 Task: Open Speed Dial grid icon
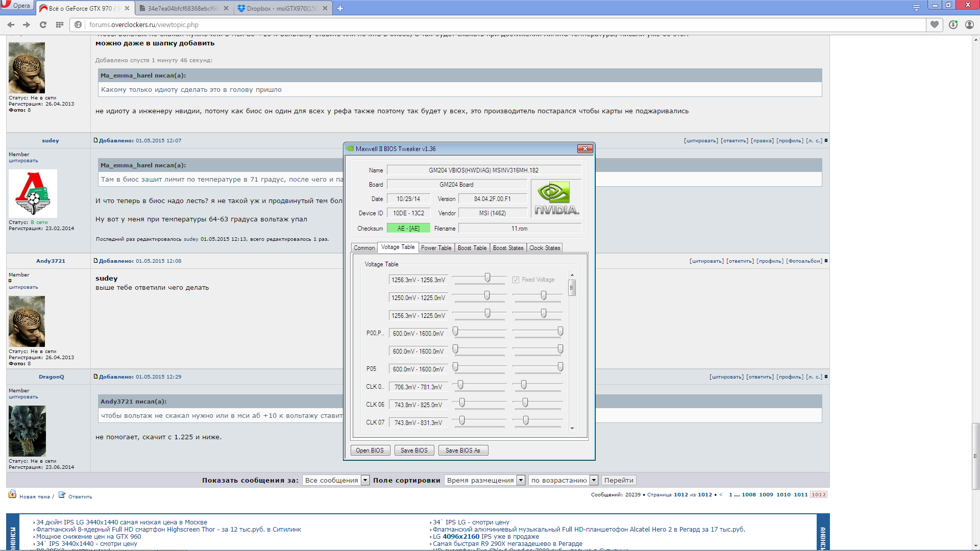click(60, 24)
